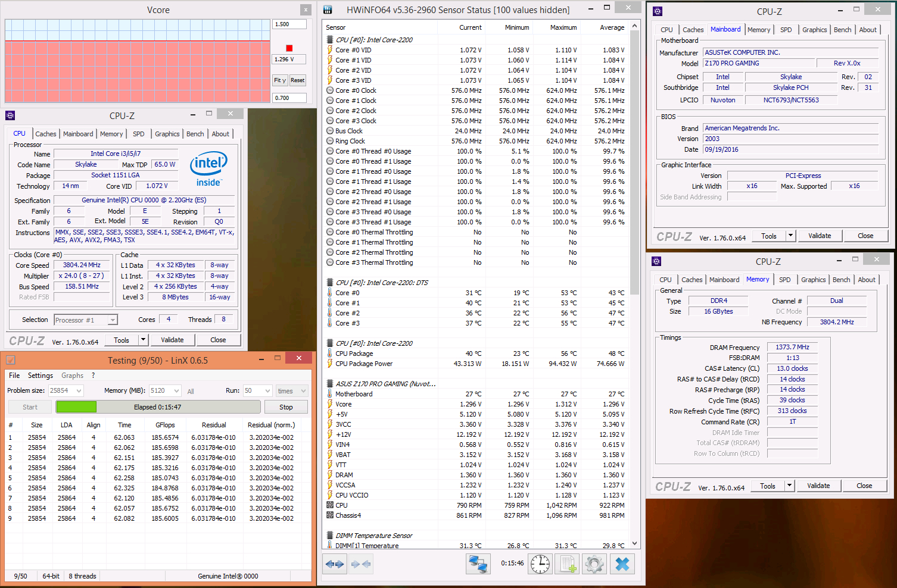Click the LinX elapsed time progress bar
Image resolution: width=897 pixels, height=588 pixels.
click(158, 407)
